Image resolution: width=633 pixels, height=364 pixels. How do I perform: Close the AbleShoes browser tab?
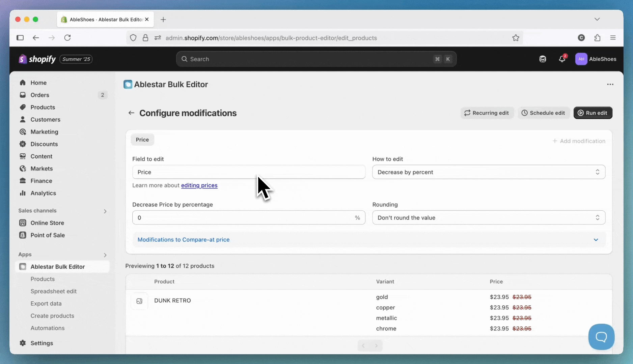pos(147,19)
